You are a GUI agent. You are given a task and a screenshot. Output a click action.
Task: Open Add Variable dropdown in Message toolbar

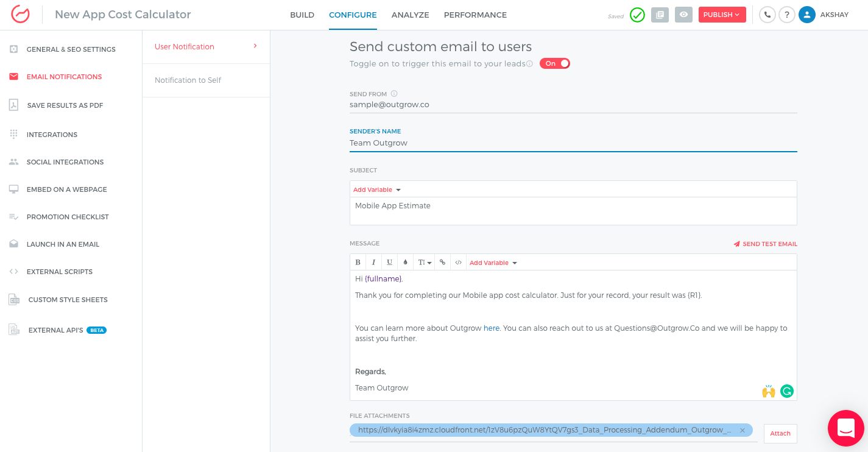pos(493,263)
